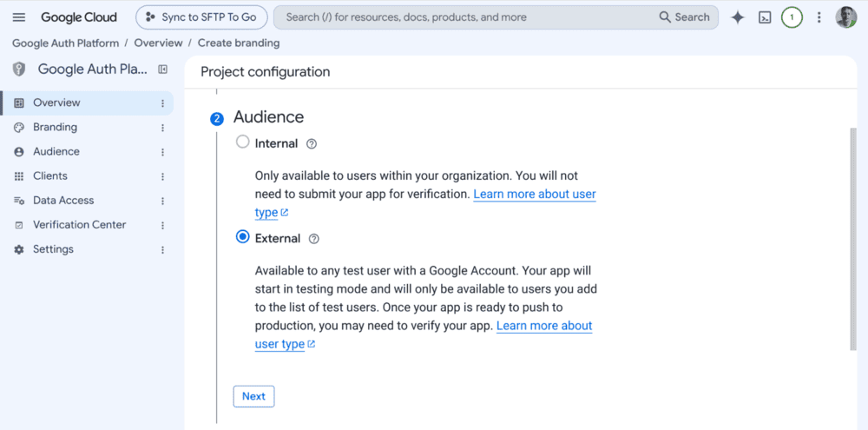Open the three-dot menu next to Settings
The image size is (868, 430).
163,249
